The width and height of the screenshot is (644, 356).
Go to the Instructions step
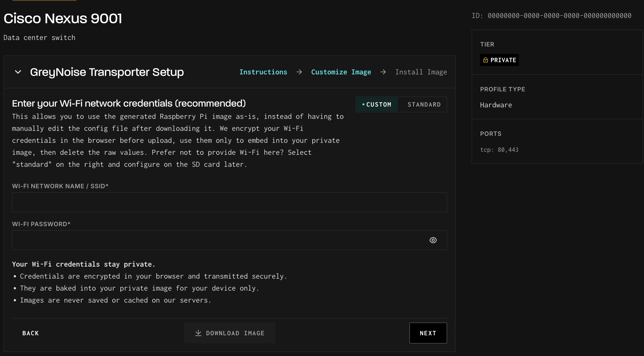(x=263, y=72)
